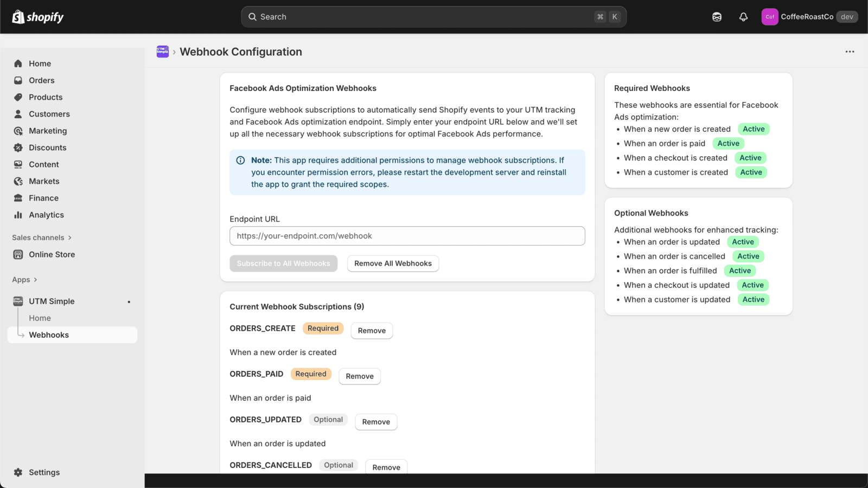This screenshot has width=868, height=488.
Task: Open the Orders section from the sidebar
Action: [18, 80]
